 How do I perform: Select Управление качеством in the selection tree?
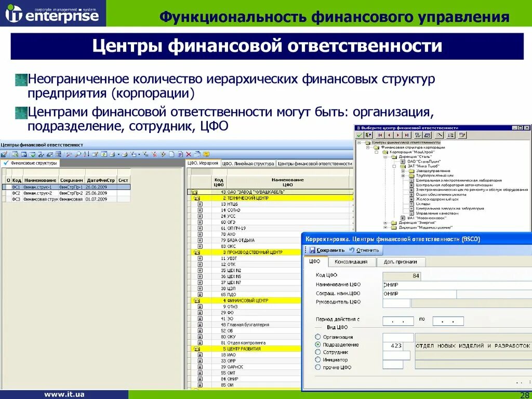[x=437, y=214]
